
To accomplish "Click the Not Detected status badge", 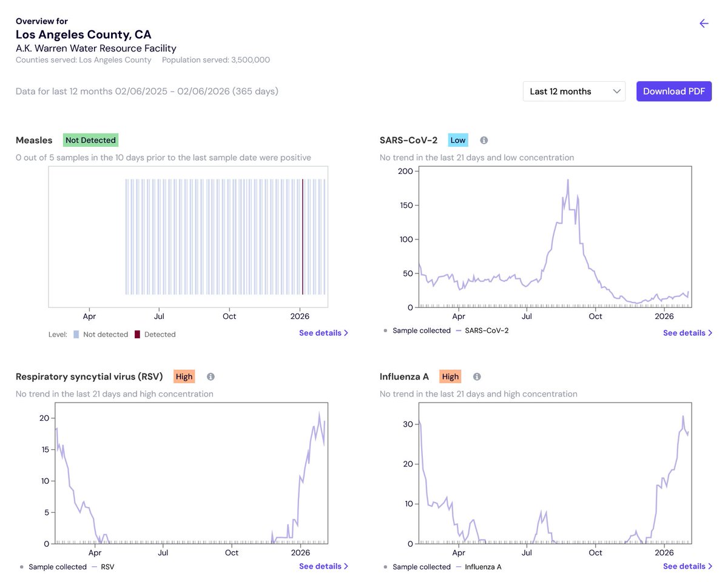I will 90,140.
